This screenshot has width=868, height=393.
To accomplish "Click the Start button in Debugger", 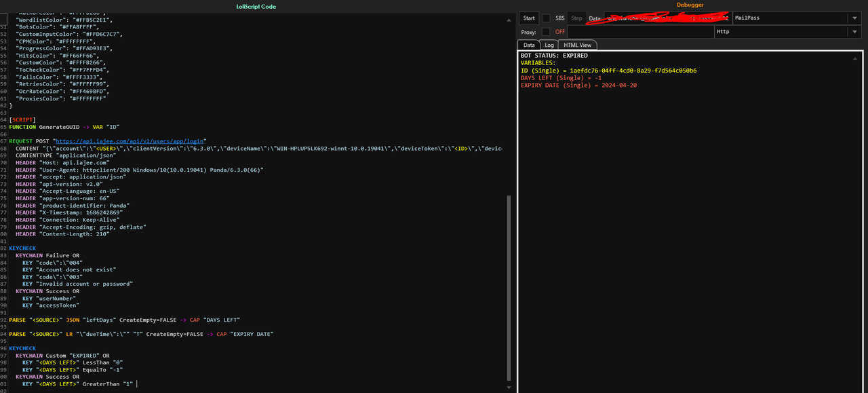I will 529,18.
